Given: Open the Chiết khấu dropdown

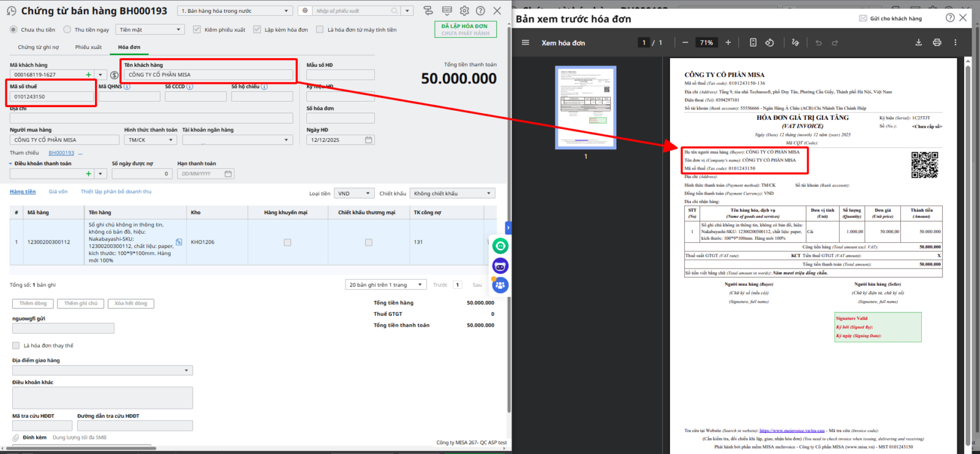Looking at the screenshot, I should [x=452, y=193].
